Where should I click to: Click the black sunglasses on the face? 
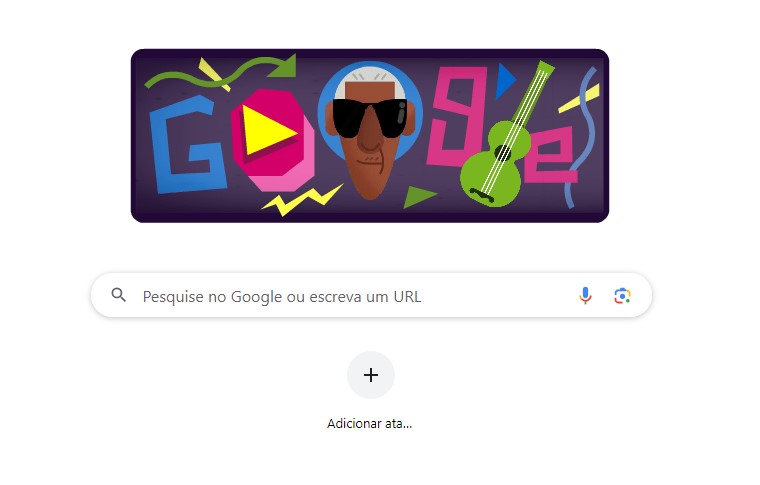click(370, 117)
